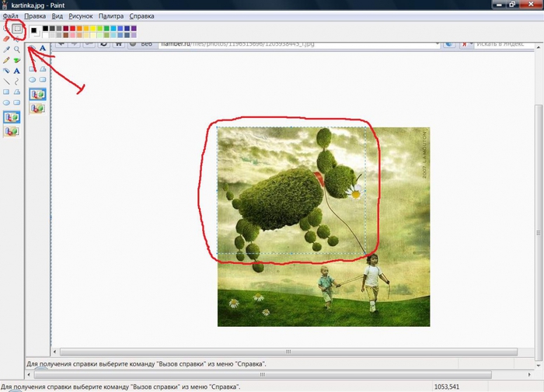Click the bottom horizontal scrollbar thumb
Image resolution: width=544 pixels, height=392 pixels.
coord(263,374)
